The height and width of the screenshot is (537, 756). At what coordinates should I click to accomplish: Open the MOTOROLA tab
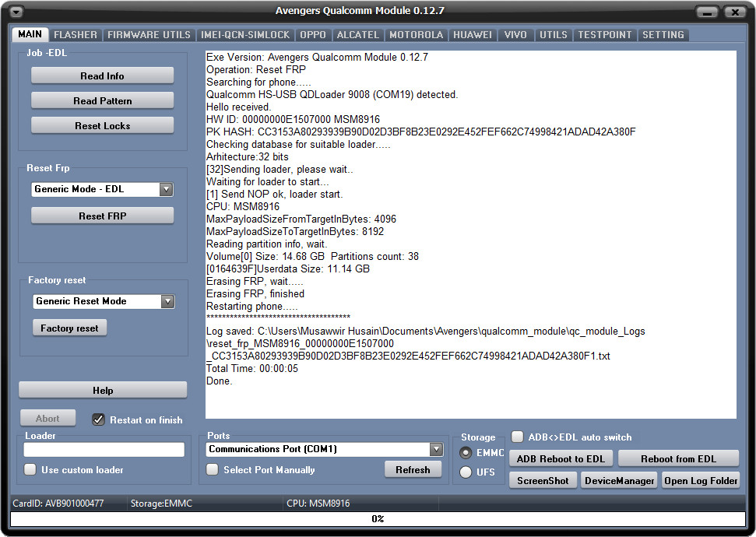416,35
